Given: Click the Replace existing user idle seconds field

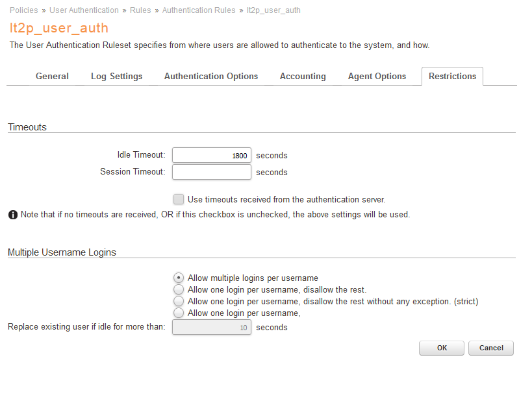Looking at the screenshot, I should [211, 328].
